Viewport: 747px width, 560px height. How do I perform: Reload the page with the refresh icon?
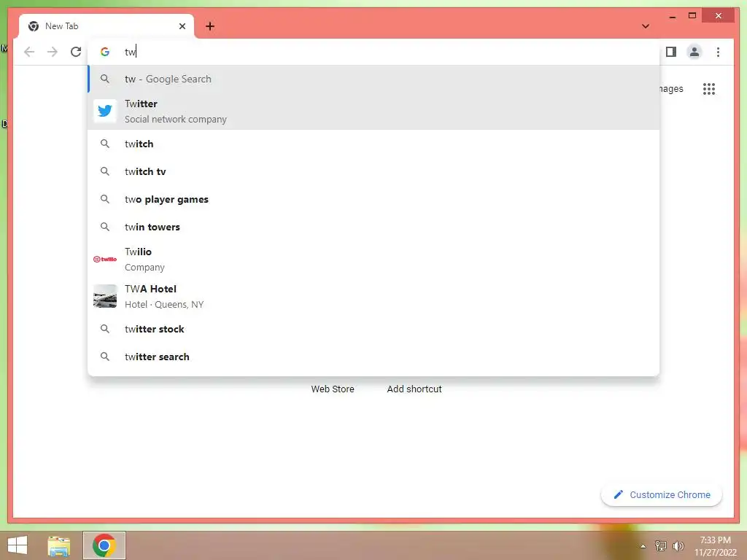pyautogui.click(x=76, y=52)
